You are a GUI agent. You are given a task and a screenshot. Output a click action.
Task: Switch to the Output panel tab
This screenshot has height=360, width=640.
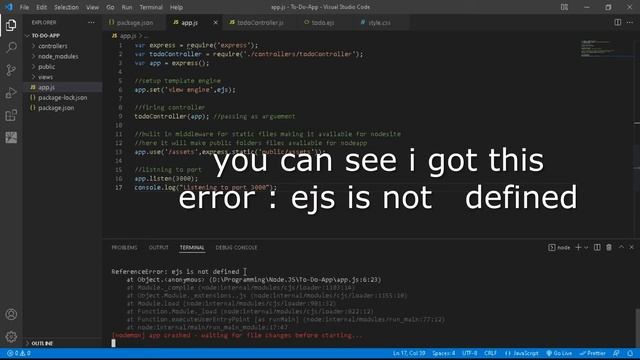tap(158, 247)
